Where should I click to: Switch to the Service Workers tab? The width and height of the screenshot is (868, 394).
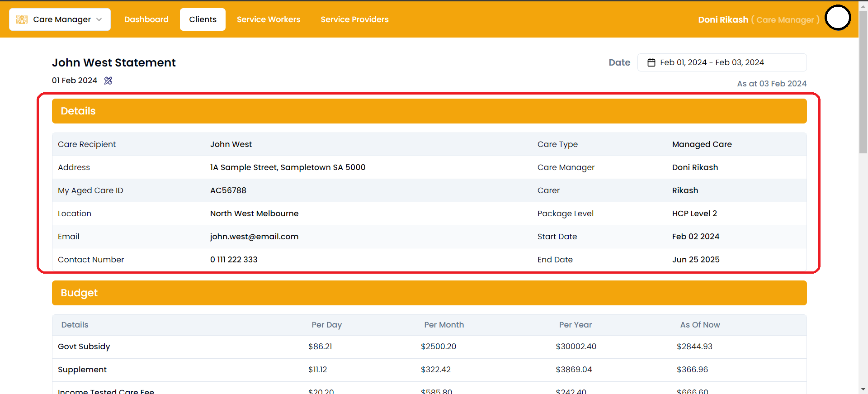269,19
